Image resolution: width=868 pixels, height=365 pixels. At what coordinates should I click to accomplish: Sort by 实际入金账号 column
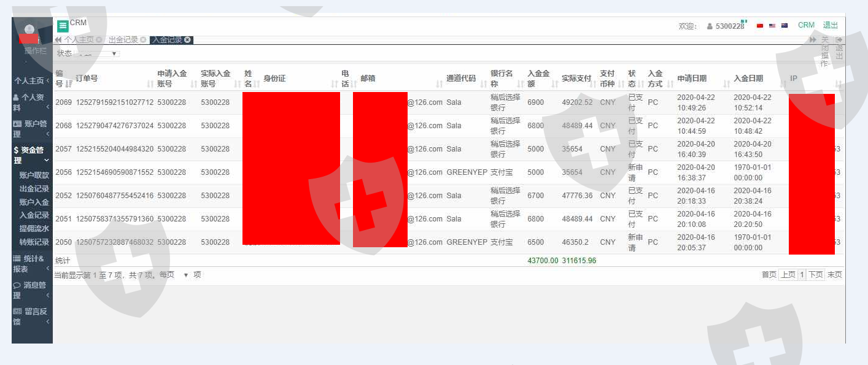tap(238, 84)
